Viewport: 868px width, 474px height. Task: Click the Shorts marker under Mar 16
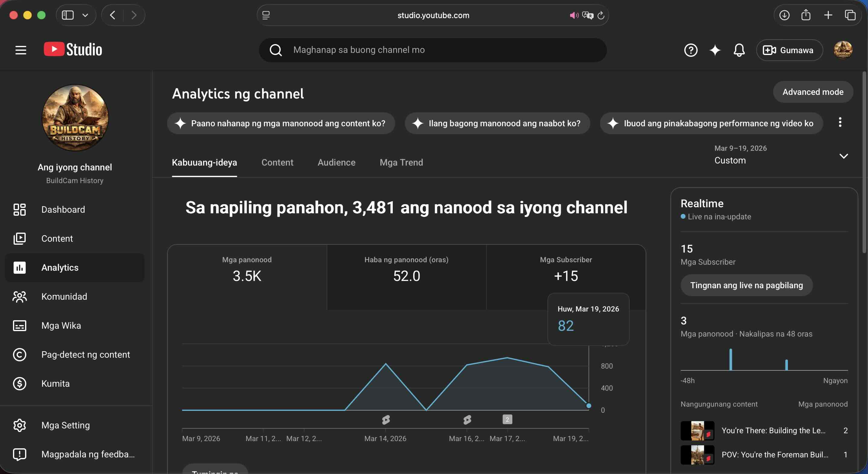467,419
